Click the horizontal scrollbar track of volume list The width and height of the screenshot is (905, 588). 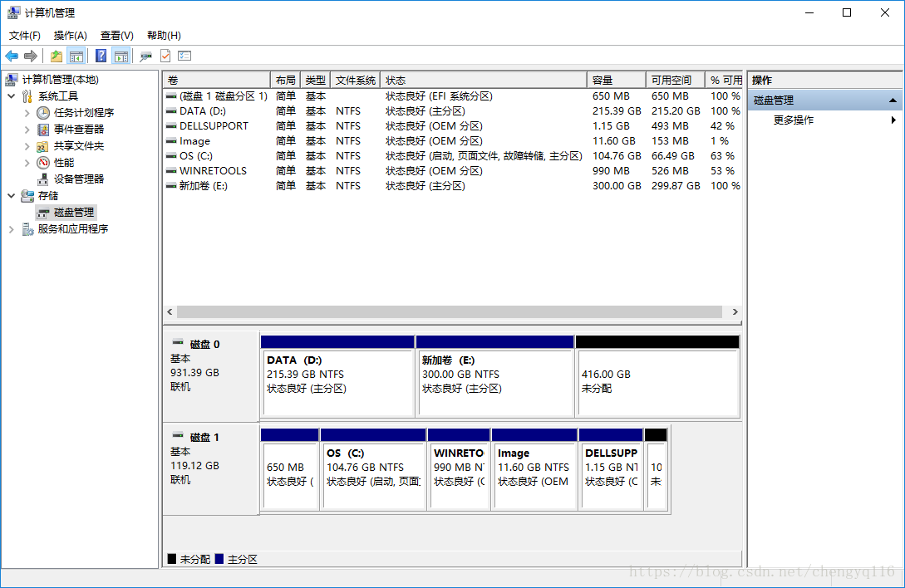point(450,311)
